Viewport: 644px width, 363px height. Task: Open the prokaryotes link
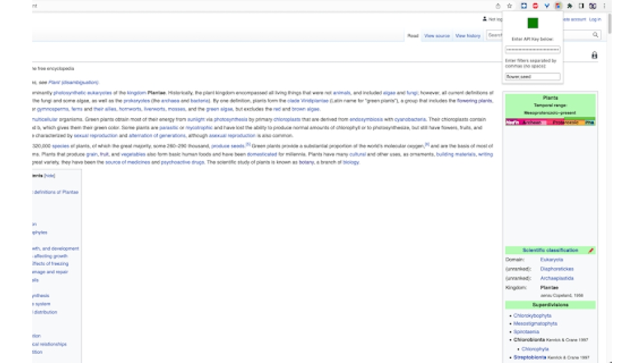point(137,101)
